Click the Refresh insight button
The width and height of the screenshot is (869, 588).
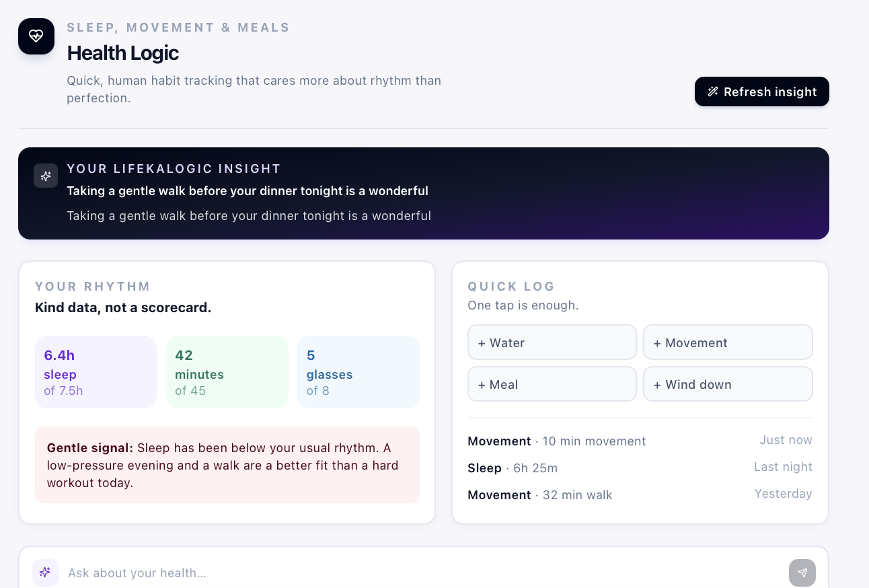tap(762, 91)
